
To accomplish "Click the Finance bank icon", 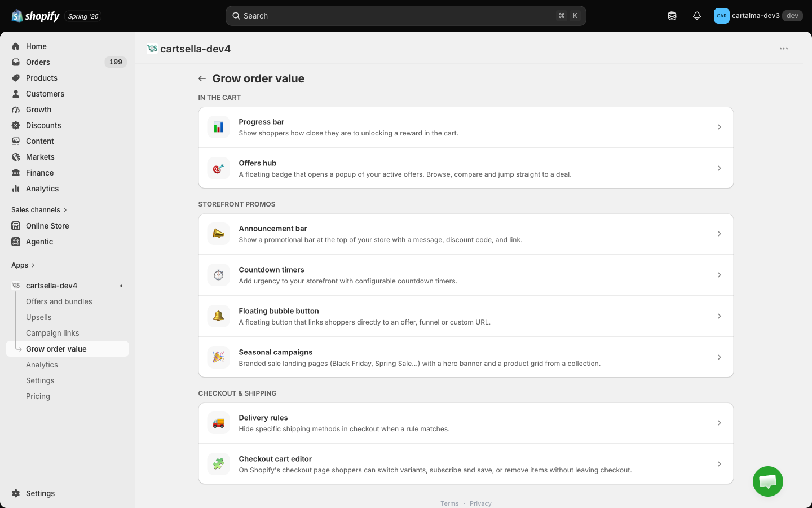I will click(16, 173).
